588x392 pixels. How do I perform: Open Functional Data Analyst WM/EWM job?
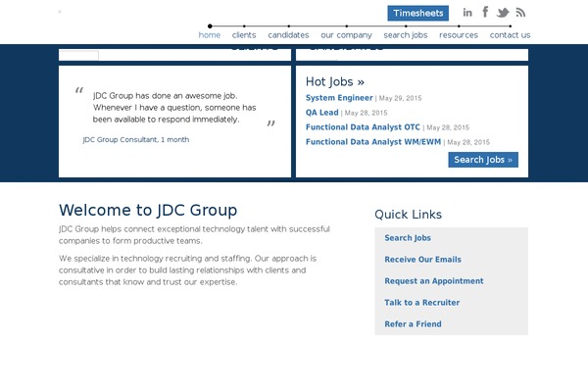373,142
